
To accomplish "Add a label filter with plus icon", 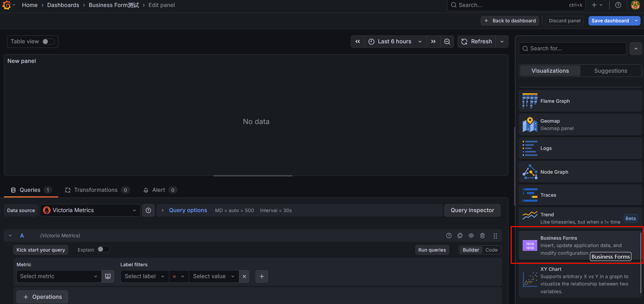I will [x=262, y=276].
